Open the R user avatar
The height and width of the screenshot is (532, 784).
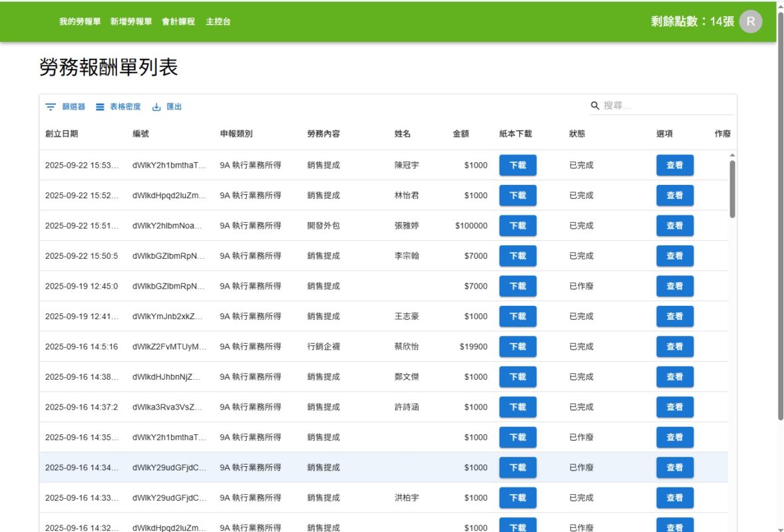point(750,21)
